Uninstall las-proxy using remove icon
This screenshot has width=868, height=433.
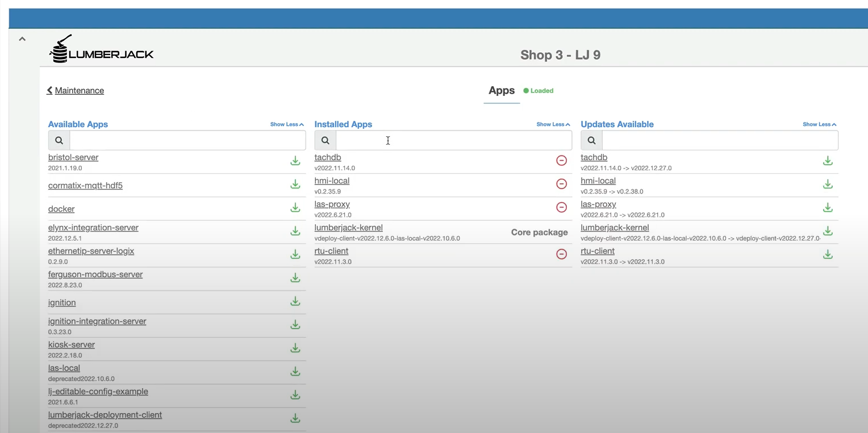(561, 207)
